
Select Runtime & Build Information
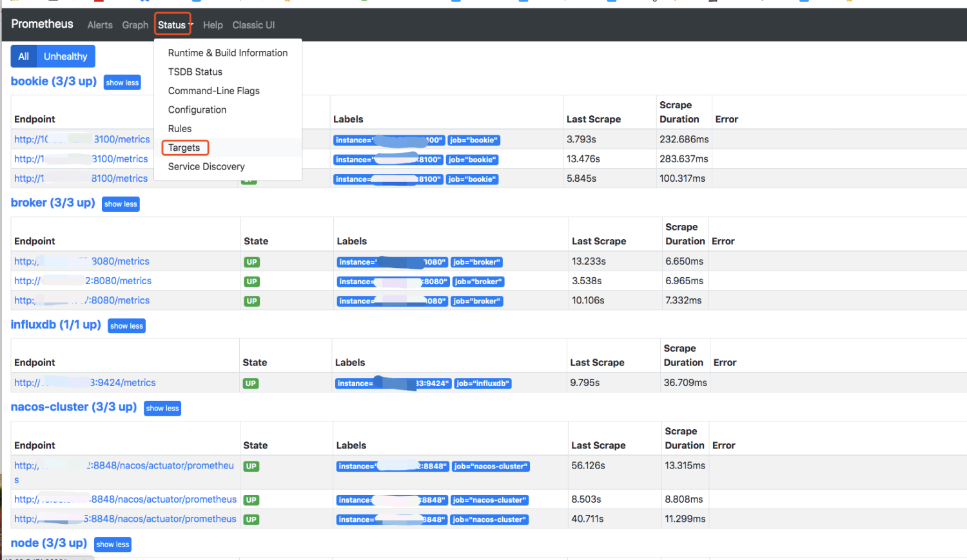[228, 53]
